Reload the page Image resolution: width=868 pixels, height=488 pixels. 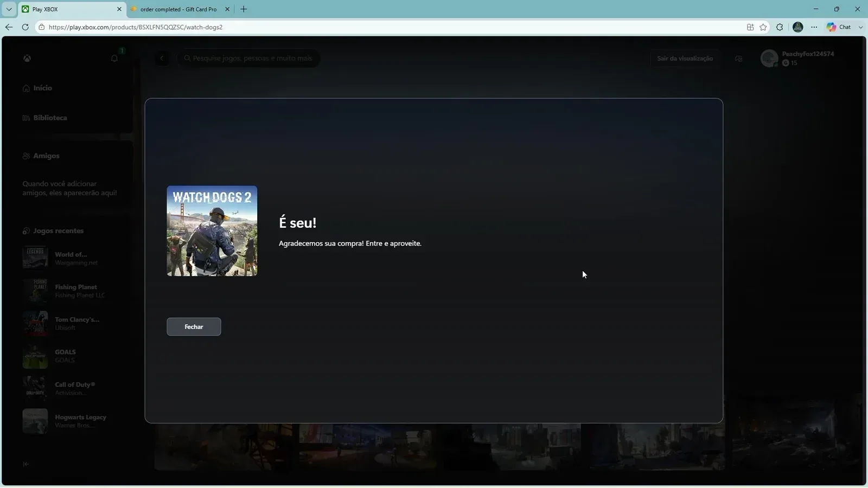25,27
